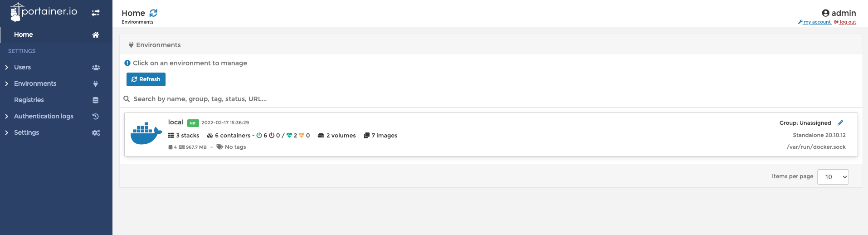The height and width of the screenshot is (235, 868).
Task: Click the Docker whale logo for local
Action: tap(146, 134)
